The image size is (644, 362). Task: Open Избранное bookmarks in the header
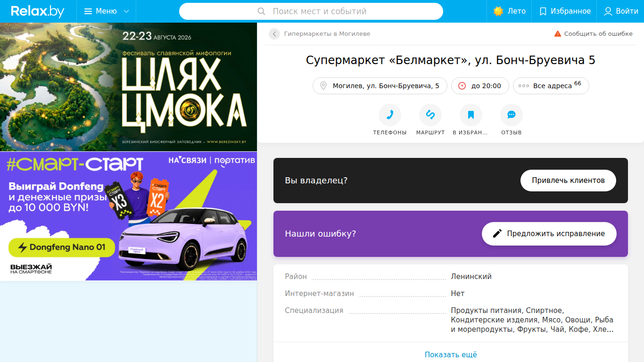[564, 11]
